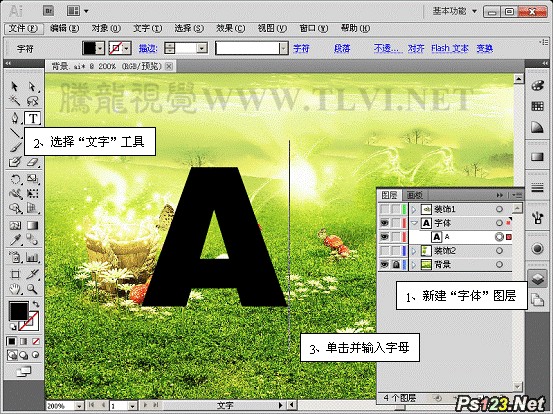Select the Pen tool
This screenshot has height=414, width=553.
click(x=14, y=118)
